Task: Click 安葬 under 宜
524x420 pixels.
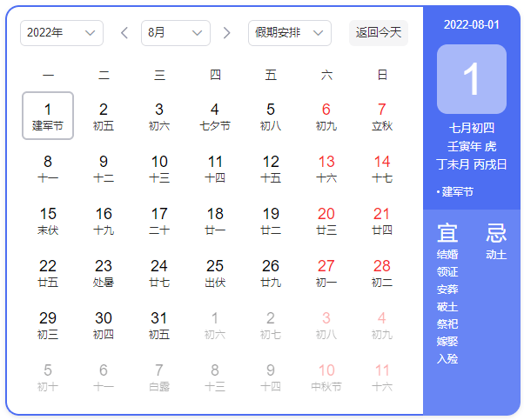Action: pos(447,290)
